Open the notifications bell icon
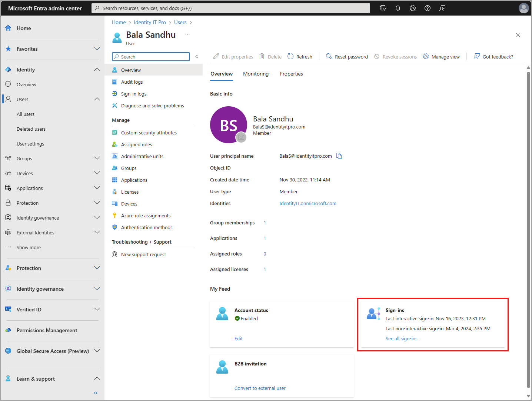The width and height of the screenshot is (532, 401). click(x=398, y=8)
